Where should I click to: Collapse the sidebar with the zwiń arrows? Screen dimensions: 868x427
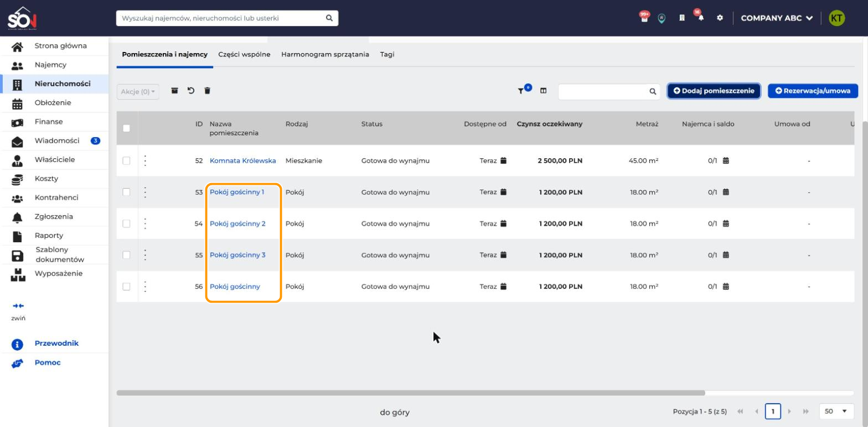(18, 306)
